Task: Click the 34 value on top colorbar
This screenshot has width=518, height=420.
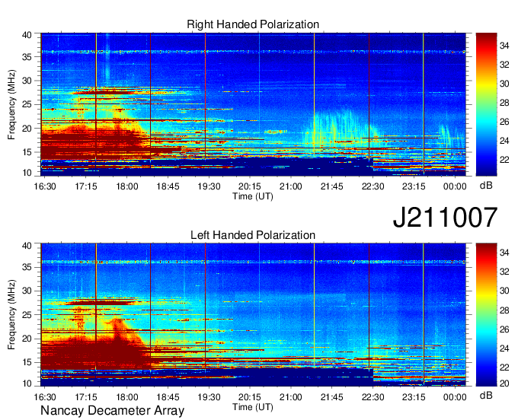Action: point(504,46)
